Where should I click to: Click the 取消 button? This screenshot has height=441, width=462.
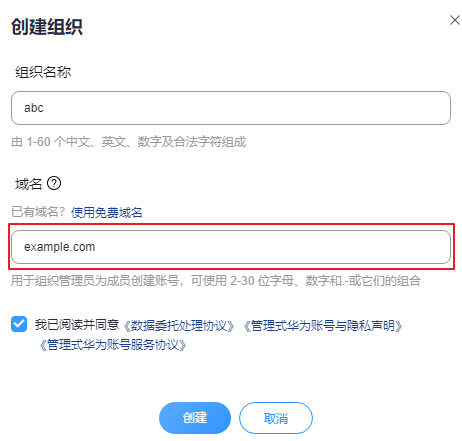pyautogui.click(x=276, y=418)
